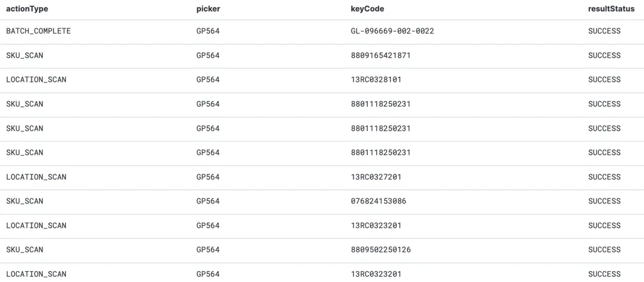Click keyCode 076824153086
644x282 pixels.
click(x=378, y=201)
